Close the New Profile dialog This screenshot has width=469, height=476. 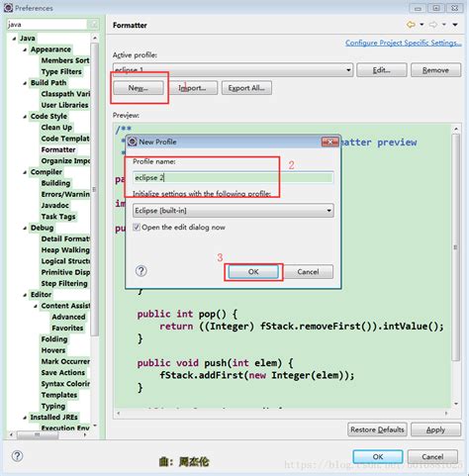tap(329, 142)
